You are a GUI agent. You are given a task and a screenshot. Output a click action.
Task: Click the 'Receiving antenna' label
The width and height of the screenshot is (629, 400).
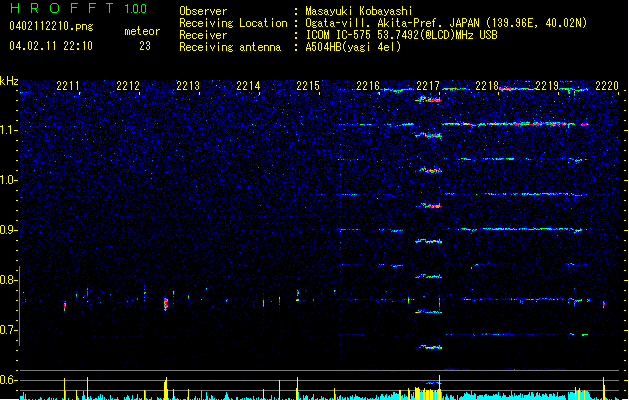230,47
